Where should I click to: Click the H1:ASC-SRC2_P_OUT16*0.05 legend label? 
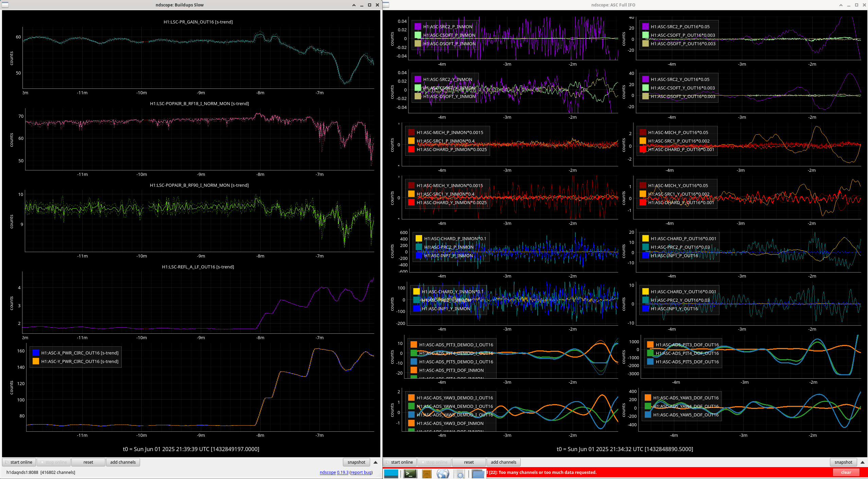[x=680, y=27]
